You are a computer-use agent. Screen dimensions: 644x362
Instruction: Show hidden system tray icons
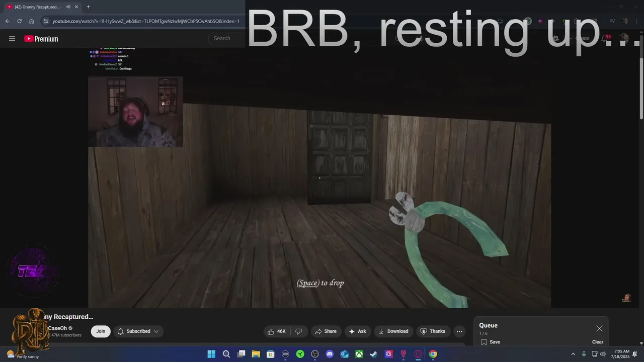tap(573, 354)
